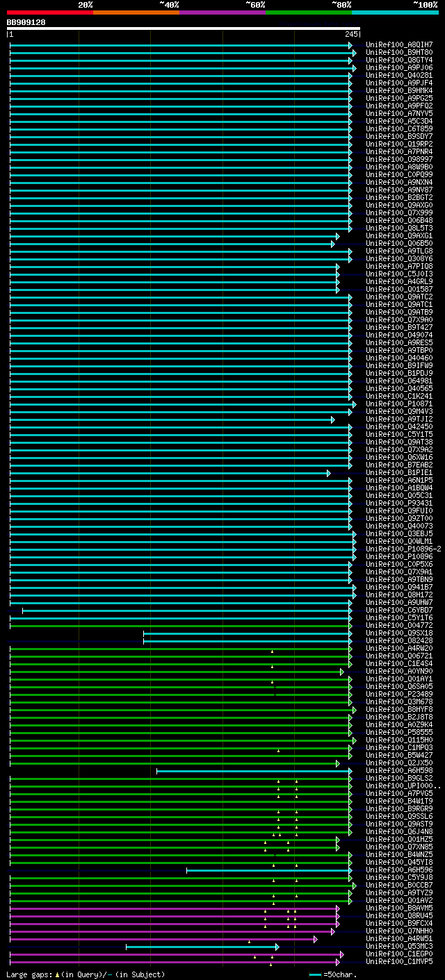Select label UniRef100_A0YN90
This screenshot has height=980, width=445.
pyautogui.click(x=399, y=671)
